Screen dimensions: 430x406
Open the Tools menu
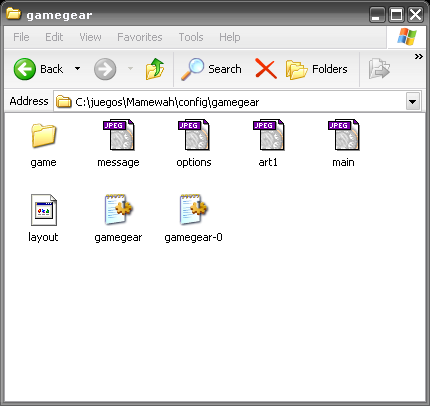[x=191, y=37]
